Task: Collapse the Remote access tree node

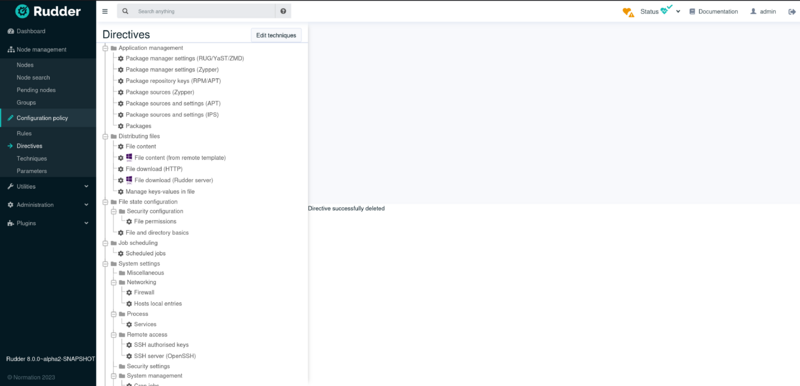Action: coord(114,335)
